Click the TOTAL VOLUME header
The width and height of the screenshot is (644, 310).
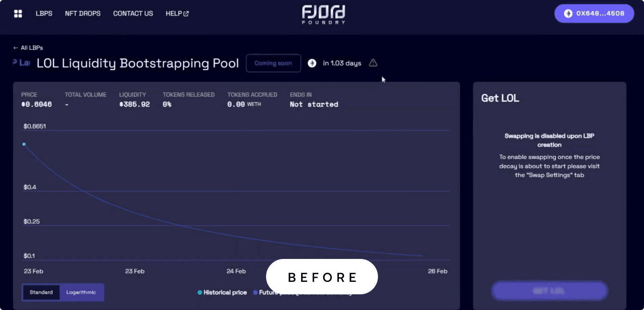click(86, 95)
